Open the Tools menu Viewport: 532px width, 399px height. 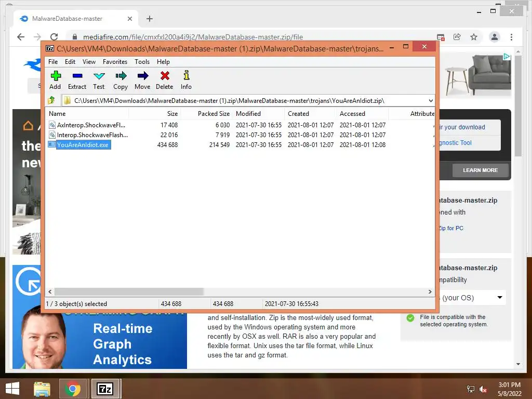pos(142,62)
